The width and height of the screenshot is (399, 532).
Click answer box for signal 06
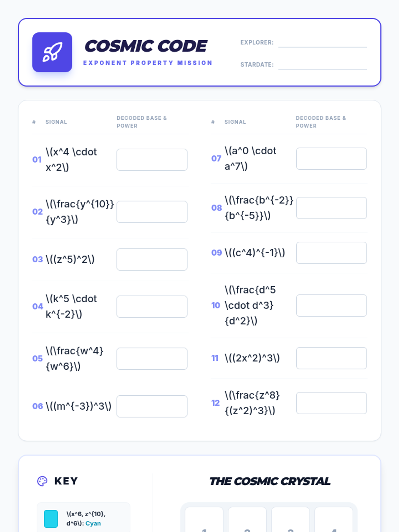(x=152, y=406)
